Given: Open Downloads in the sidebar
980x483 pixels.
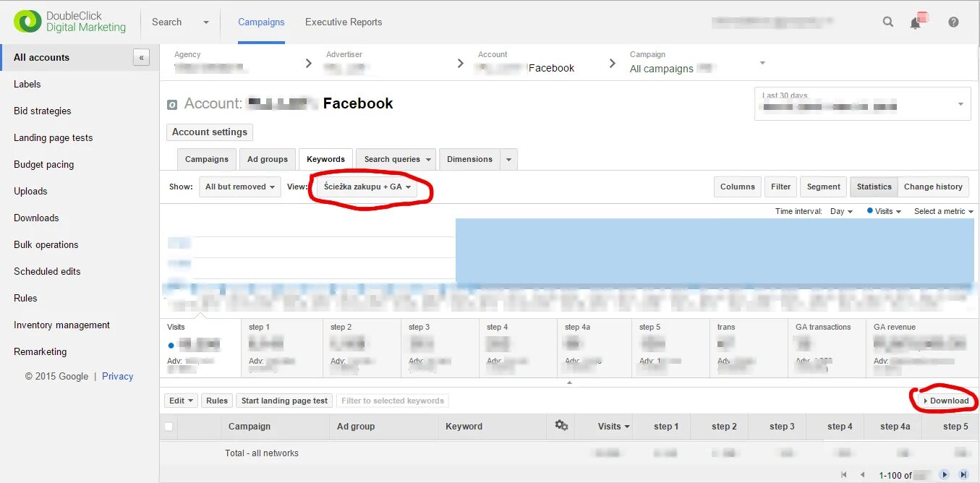Looking at the screenshot, I should 36,218.
